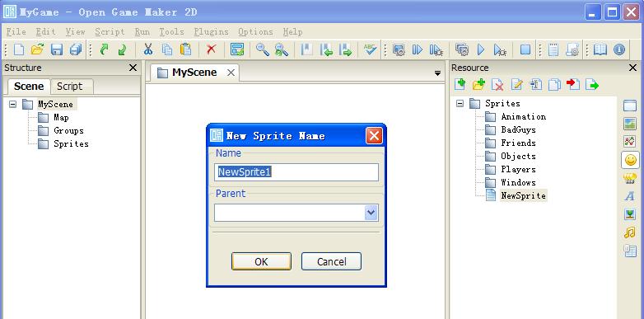
Task: Click the Find and Replace magnifier icon
Action: 282,49
